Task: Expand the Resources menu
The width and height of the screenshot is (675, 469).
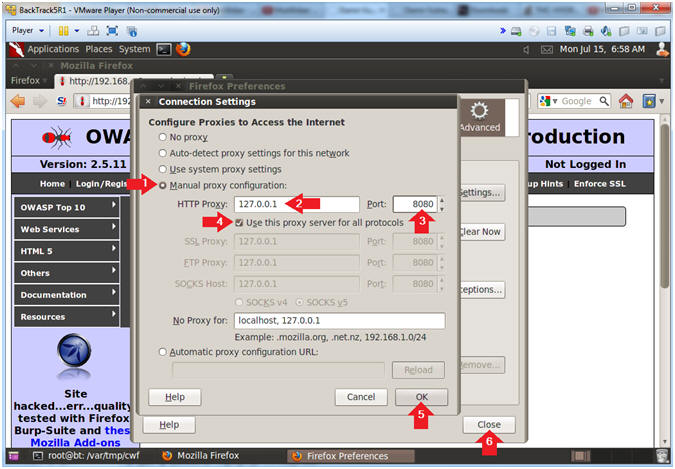Action: click(x=67, y=317)
